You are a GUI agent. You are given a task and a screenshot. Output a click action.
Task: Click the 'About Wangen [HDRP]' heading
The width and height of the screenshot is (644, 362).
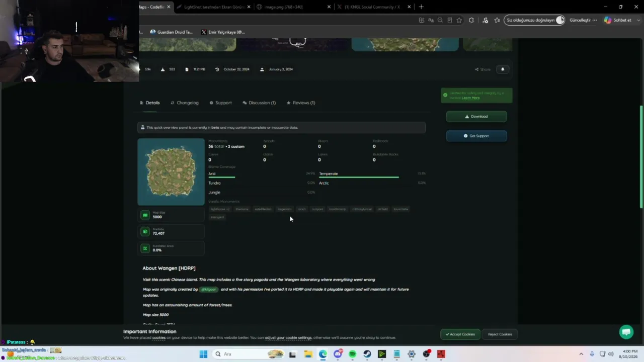(169, 268)
